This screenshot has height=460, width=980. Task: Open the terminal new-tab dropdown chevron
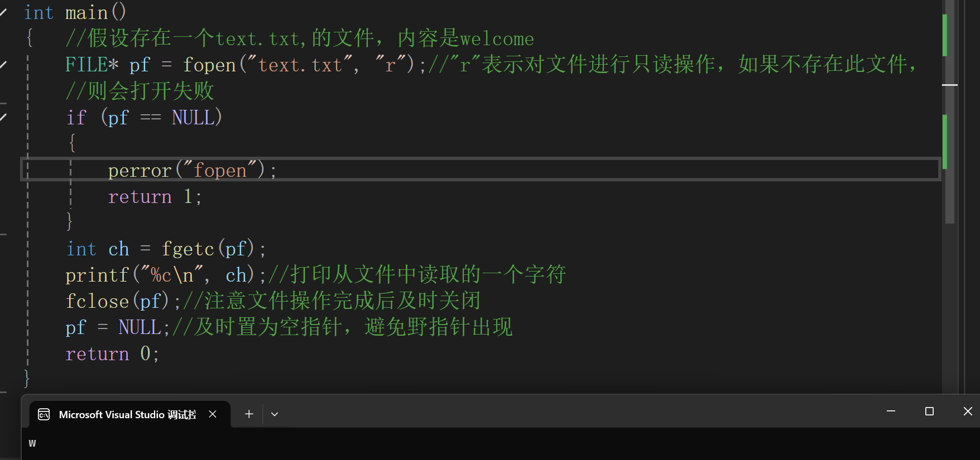coord(274,414)
